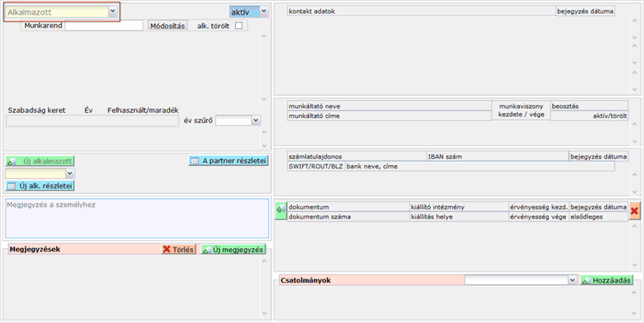The width and height of the screenshot is (644, 323).
Task: Open dropdown below Új alkalmazott button
Action: point(69,173)
